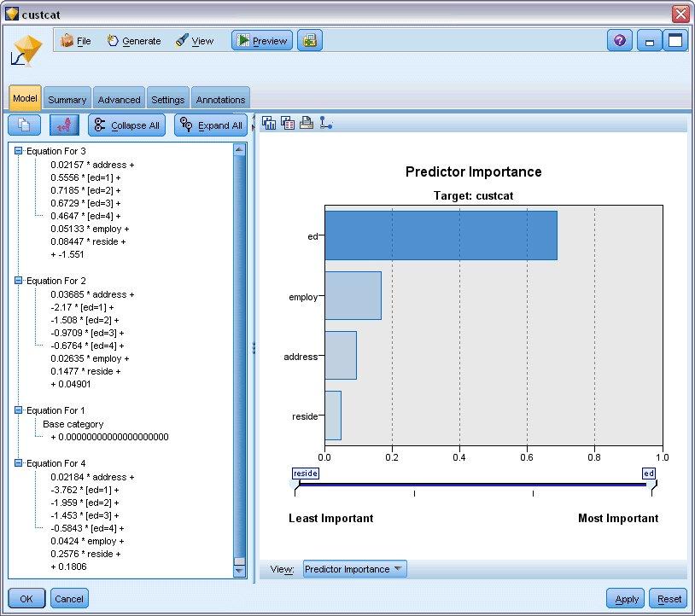Switch to the Annotations tab
The height and width of the screenshot is (616, 695).
(220, 100)
